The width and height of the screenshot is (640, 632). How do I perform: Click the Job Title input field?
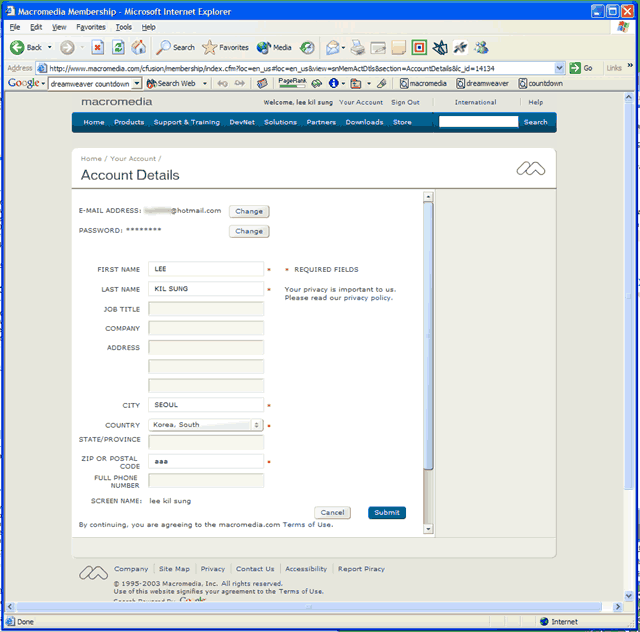pyautogui.click(x=206, y=309)
